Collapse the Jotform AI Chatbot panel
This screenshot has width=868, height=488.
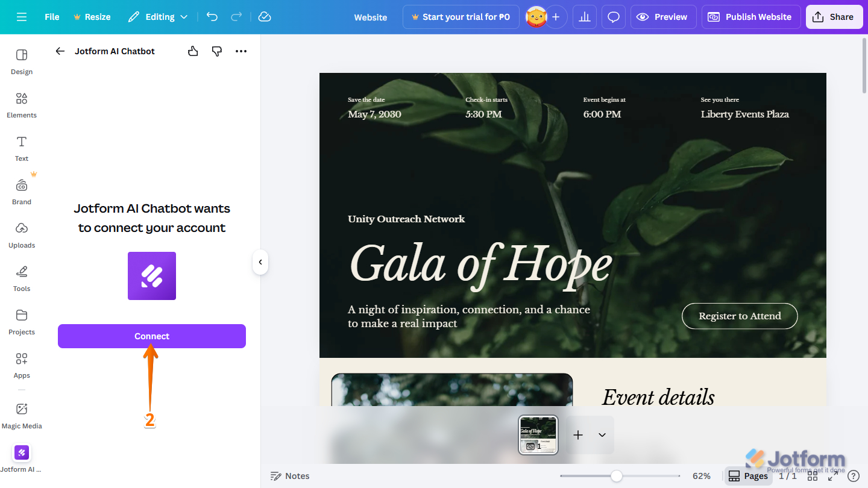[x=260, y=261]
